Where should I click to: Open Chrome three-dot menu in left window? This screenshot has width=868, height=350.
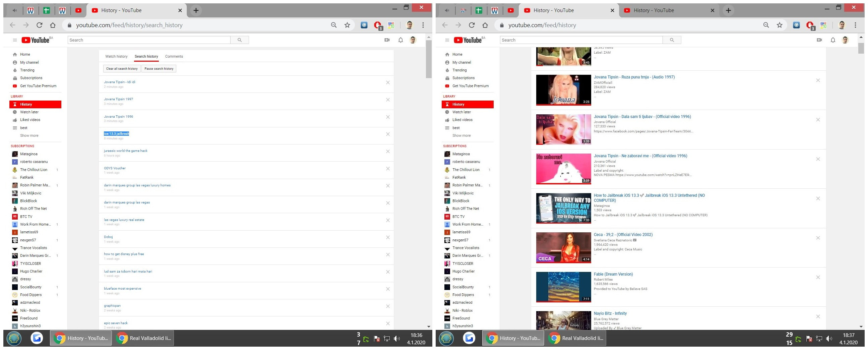point(423,25)
